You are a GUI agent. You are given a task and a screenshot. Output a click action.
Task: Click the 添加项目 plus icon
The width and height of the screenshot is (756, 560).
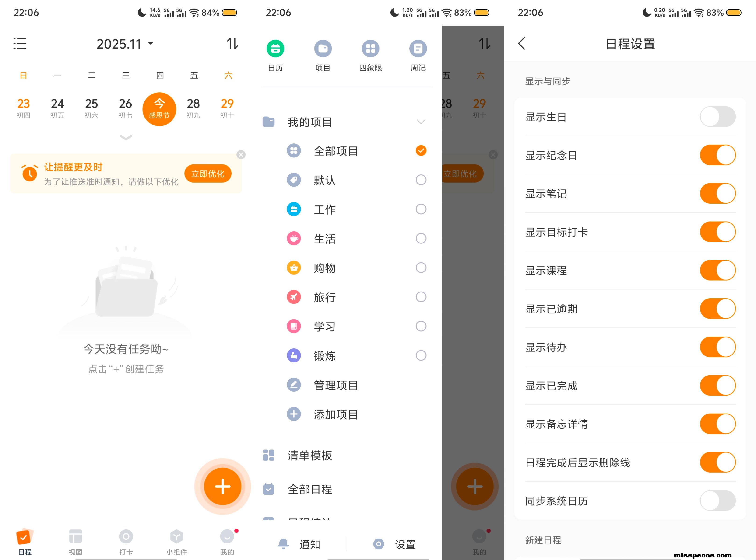coord(294,414)
